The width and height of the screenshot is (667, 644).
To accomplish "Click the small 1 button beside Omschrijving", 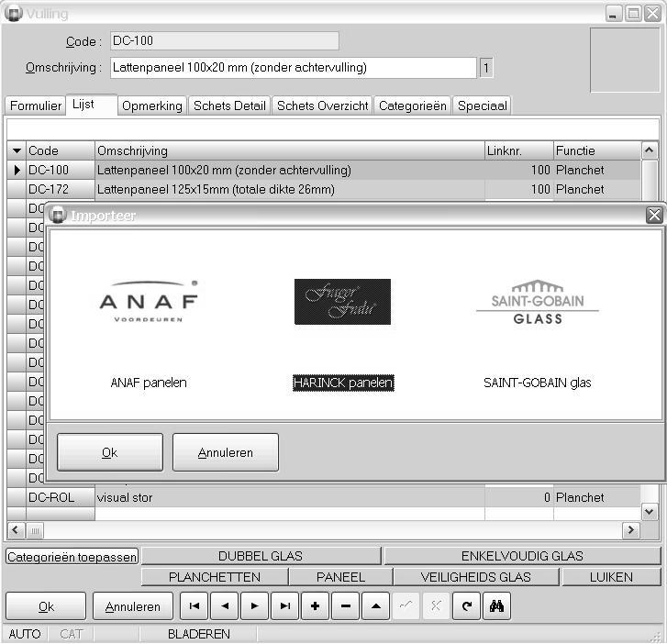I will click(x=486, y=68).
